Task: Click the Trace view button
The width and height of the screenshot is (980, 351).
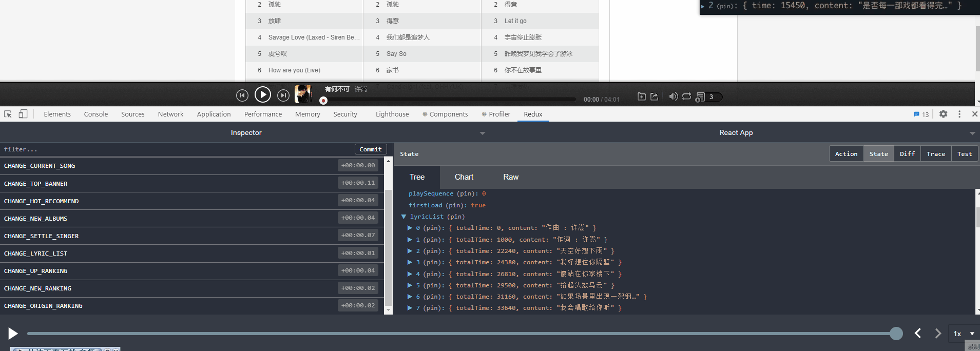Action: tap(936, 154)
